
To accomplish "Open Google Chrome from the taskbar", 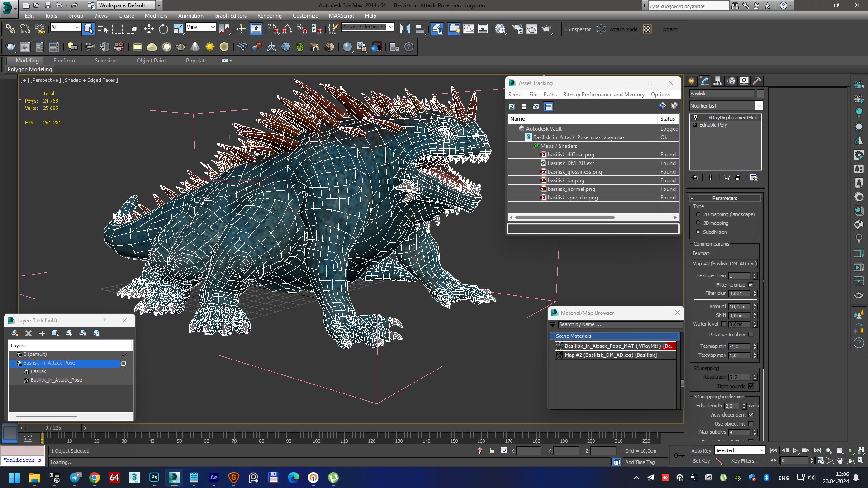I will click(x=95, y=478).
